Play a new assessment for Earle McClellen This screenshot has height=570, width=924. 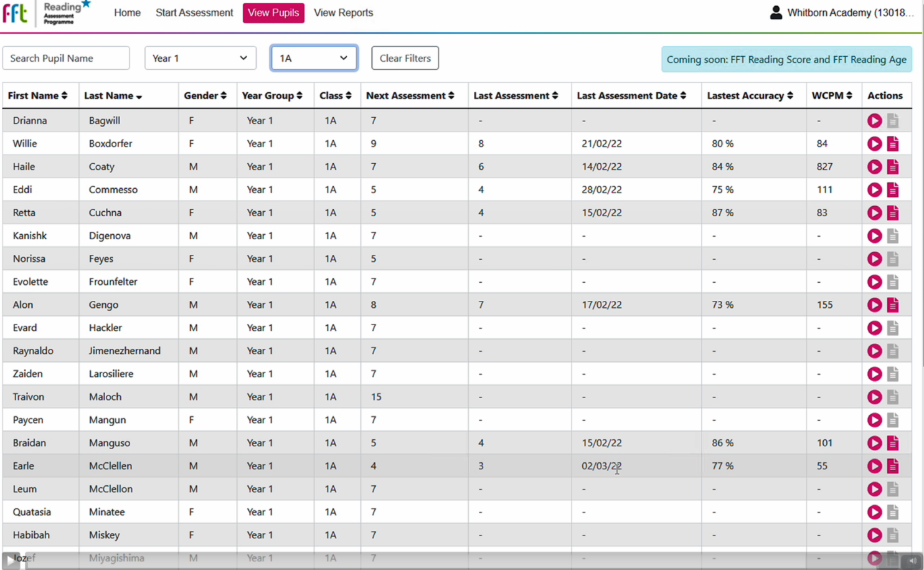coord(874,465)
